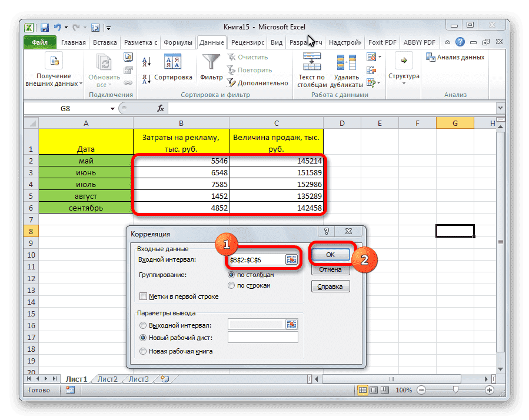
Task: Open the Quick Access Toolbar dropdown
Action: point(108,27)
